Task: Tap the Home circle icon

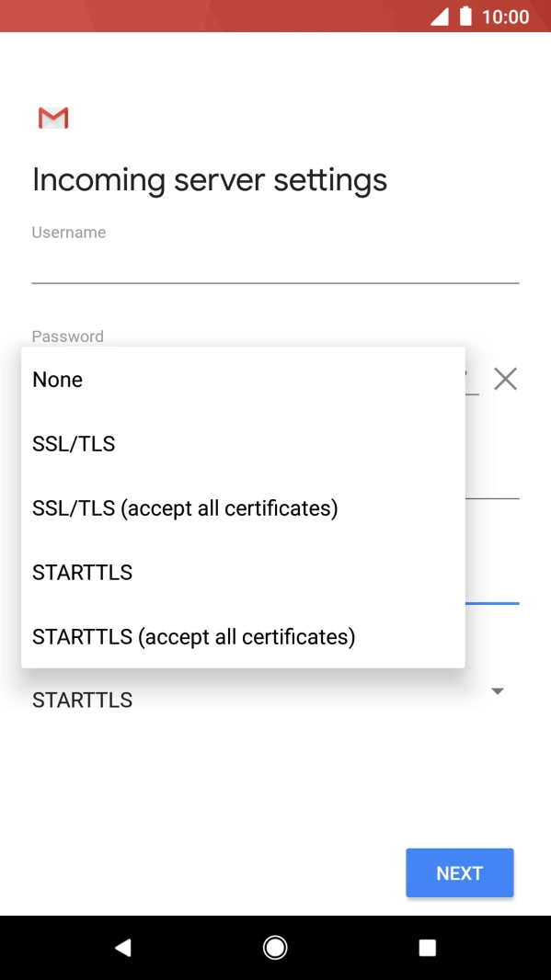Action: pos(275,948)
